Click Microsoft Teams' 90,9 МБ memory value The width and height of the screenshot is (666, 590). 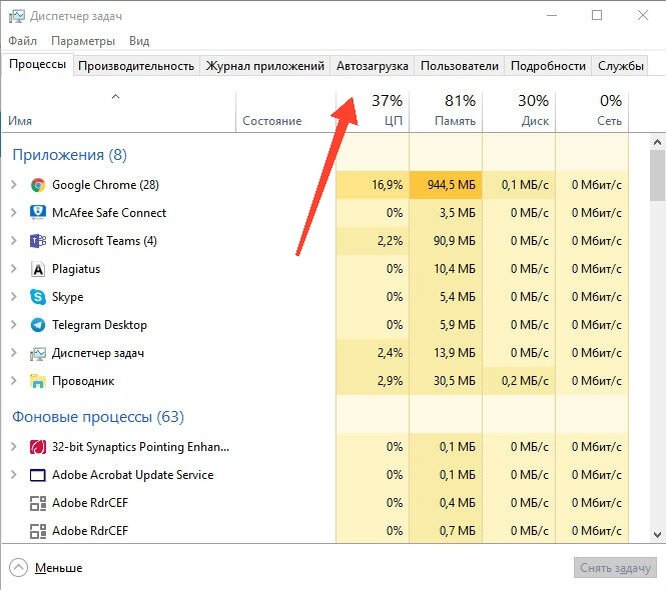(454, 241)
